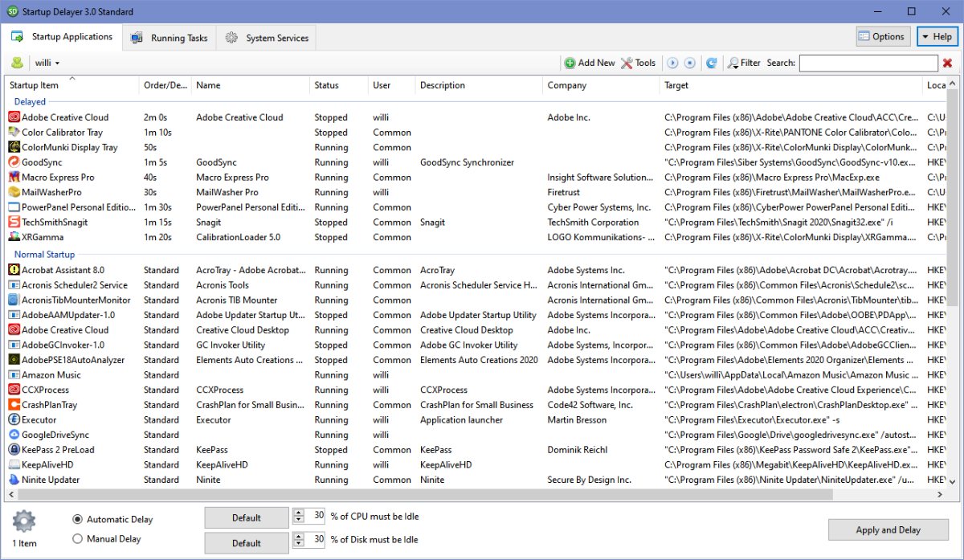Viewport: 964px width, 560px height.
Task: Click the CPU idle percentage value field
Action: (x=314, y=517)
